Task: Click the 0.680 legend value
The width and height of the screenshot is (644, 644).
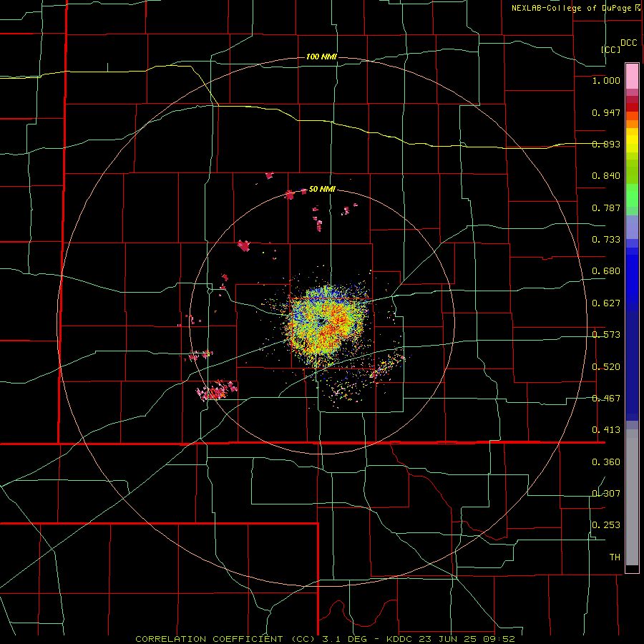Action: coord(606,271)
